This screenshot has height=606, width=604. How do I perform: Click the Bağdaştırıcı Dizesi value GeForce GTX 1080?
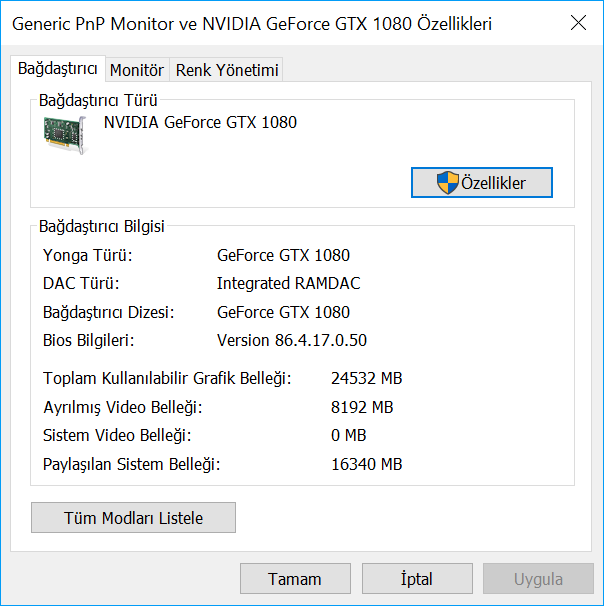283,312
